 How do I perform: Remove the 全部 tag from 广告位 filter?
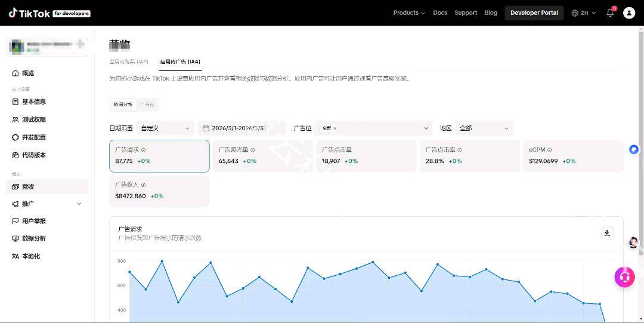335,128
